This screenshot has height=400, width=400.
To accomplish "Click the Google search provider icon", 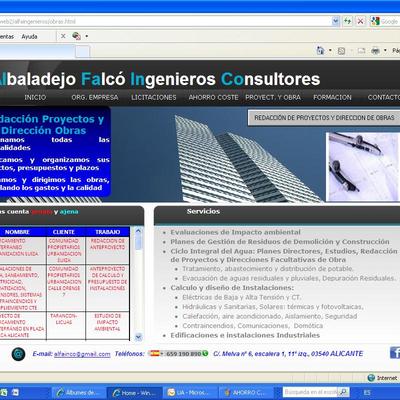I will (x=375, y=21).
